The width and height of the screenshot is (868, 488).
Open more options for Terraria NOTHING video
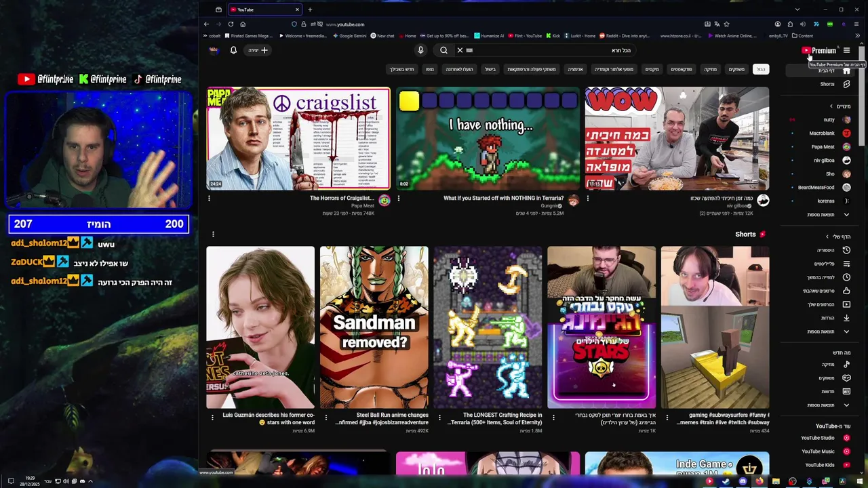[x=398, y=199]
